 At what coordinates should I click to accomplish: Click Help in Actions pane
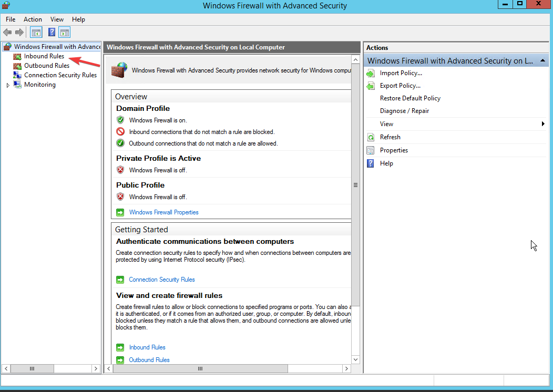[386, 163]
